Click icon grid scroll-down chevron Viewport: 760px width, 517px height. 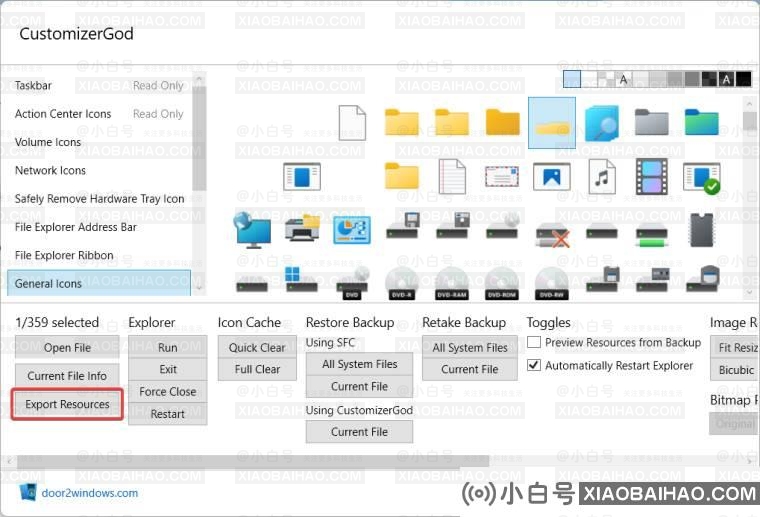749,292
